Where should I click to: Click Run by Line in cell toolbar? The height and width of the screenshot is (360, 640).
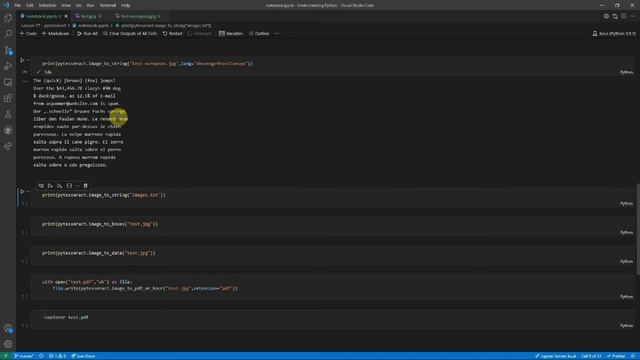pos(41,186)
